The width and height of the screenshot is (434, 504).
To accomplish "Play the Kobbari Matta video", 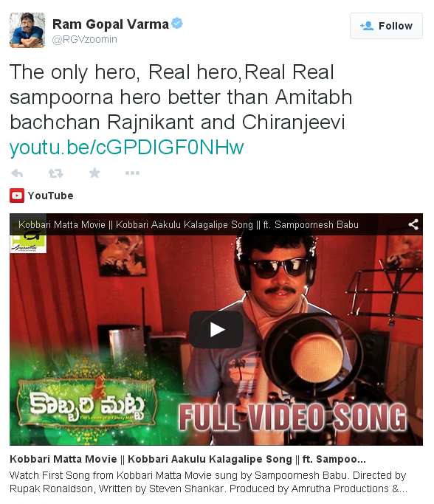I will [x=216, y=329].
